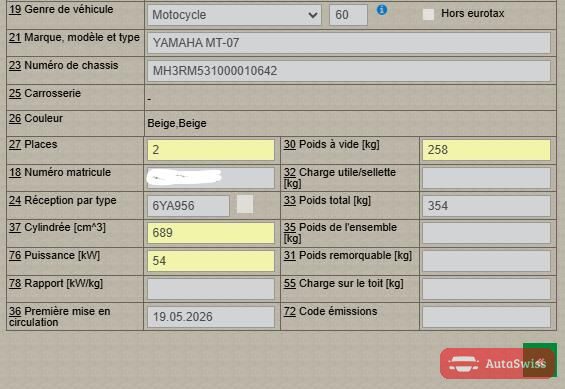Click the Poids remorquable input field

486,261
